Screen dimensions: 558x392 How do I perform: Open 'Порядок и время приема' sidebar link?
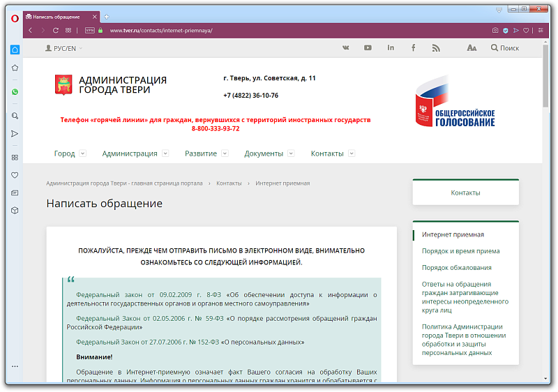pyautogui.click(x=460, y=251)
